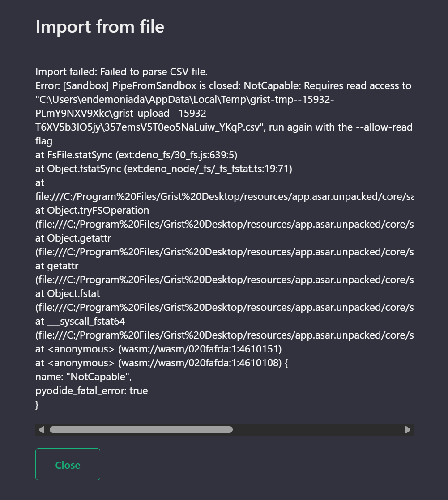Click the horizontal scrollbar right arrow
The height and width of the screenshot is (500, 448).
pyautogui.click(x=407, y=429)
